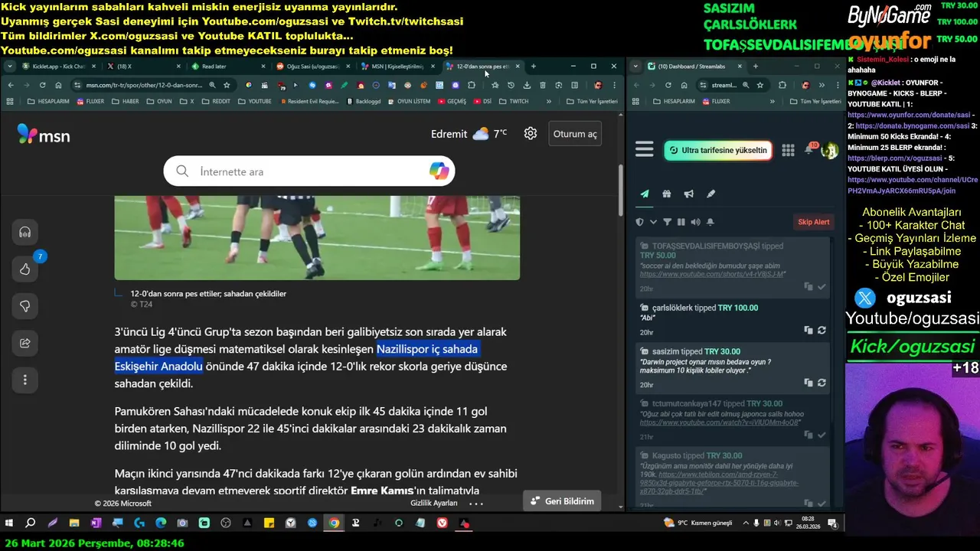980x551 pixels.
Task: Click the Oturum aç sign-in button
Action: click(x=575, y=134)
